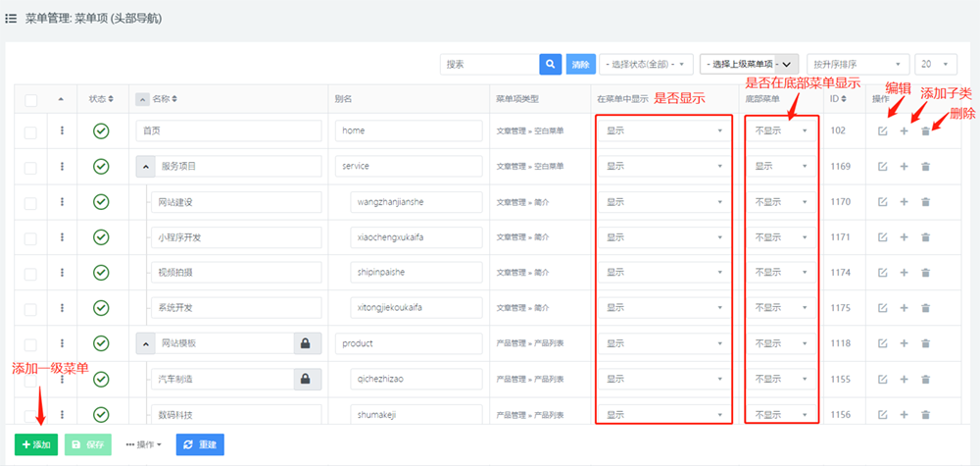Image resolution: width=980 pixels, height=466 pixels.
Task: Click the 搜索 text input field
Action: pos(489,64)
